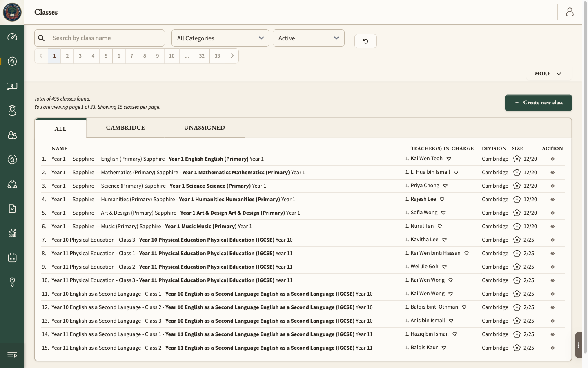Expand teacher dropdown next to Nurul Tan
The image size is (588, 368).
[x=440, y=227]
